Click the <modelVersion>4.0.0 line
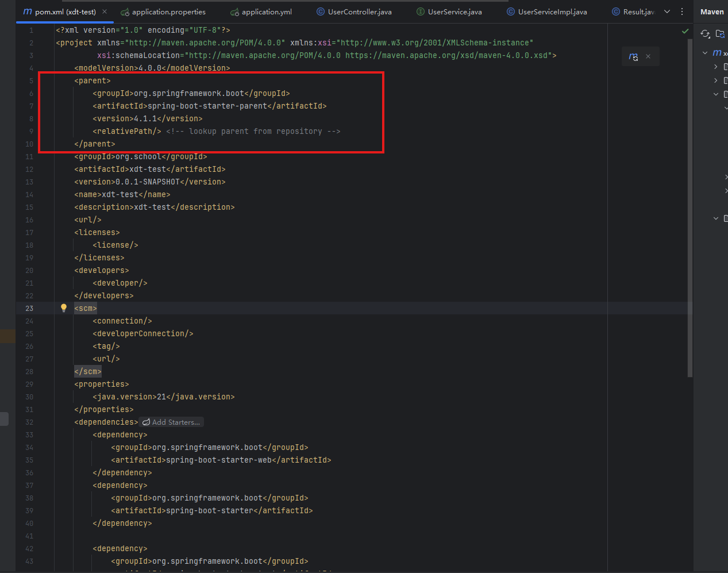 pos(152,68)
